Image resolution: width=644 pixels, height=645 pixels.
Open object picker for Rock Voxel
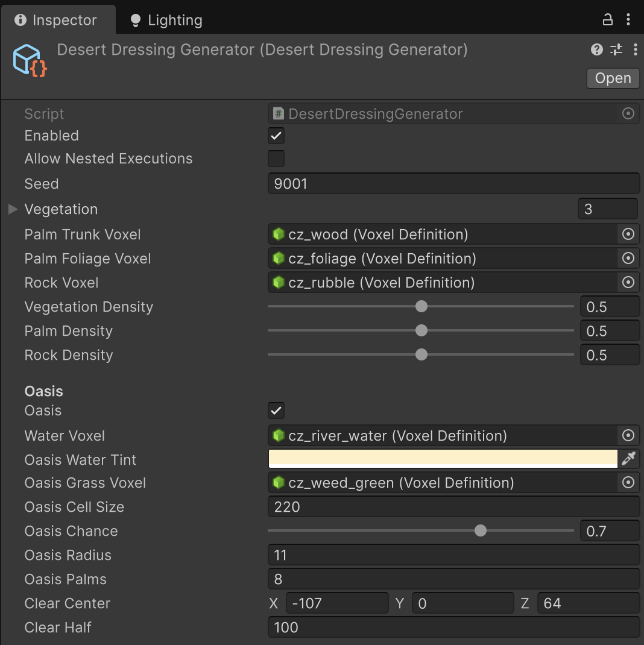628,282
